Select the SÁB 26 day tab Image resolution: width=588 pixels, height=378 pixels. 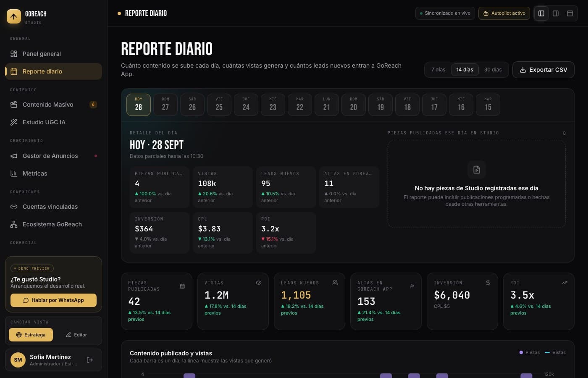[x=192, y=105]
